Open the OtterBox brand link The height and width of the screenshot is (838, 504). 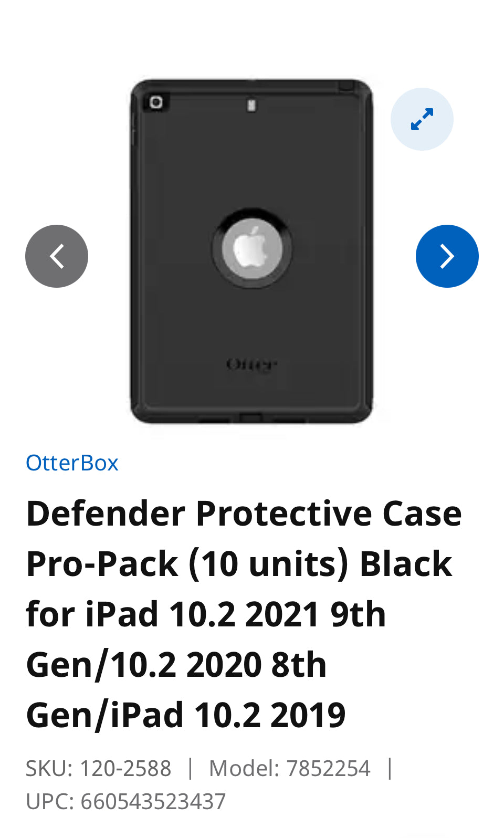[72, 463]
